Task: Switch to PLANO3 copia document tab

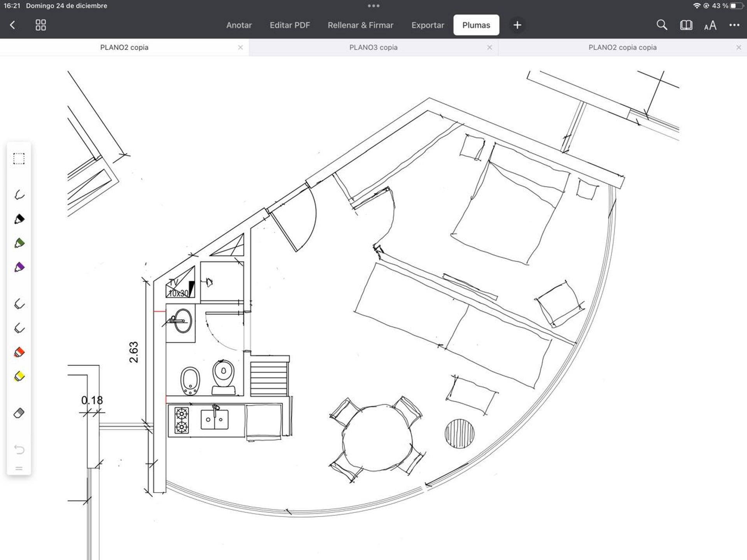Action: click(x=373, y=47)
